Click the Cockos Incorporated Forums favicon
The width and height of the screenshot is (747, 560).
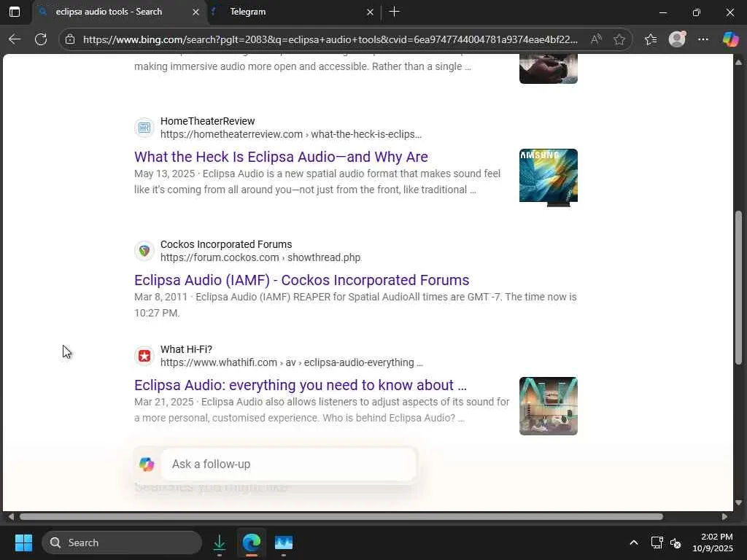tap(144, 251)
